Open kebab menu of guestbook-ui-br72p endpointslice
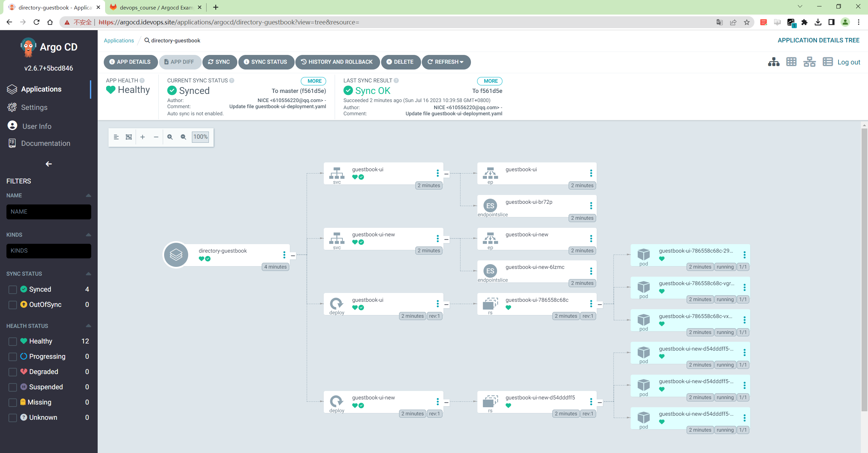 point(591,206)
